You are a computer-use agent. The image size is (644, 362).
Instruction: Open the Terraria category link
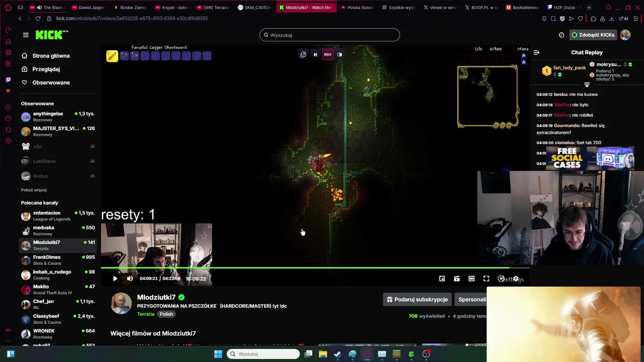click(x=146, y=314)
